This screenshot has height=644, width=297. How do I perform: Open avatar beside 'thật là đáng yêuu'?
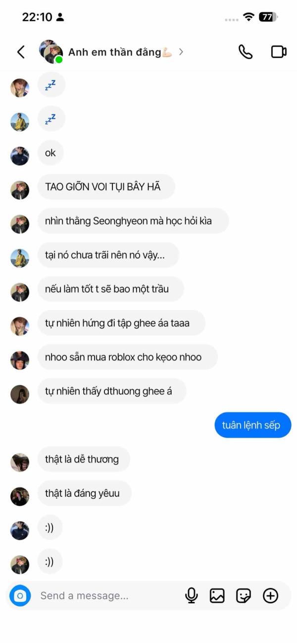pos(20,496)
